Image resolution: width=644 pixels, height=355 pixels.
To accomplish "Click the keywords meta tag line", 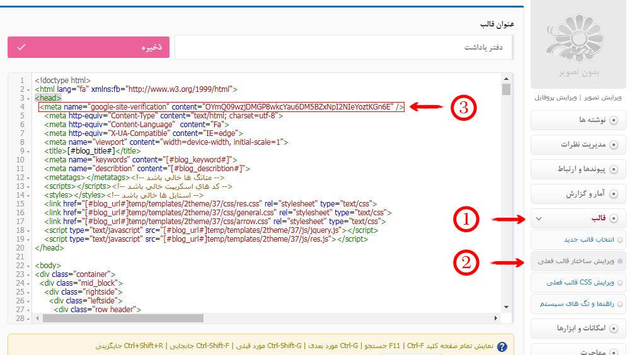I will click(141, 160).
